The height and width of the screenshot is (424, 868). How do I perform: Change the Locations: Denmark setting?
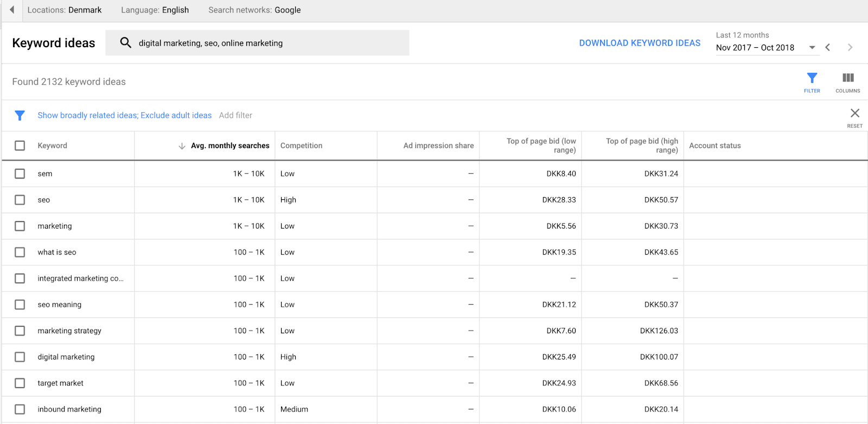click(x=65, y=10)
